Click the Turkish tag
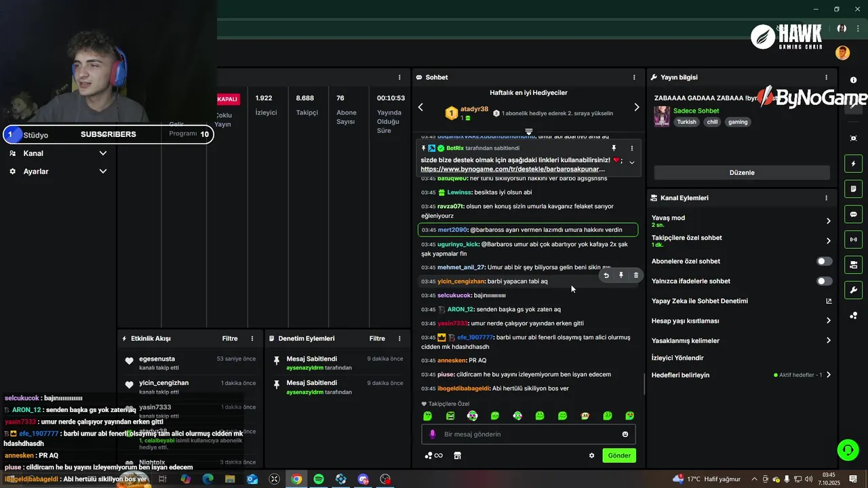Screen dimensions: 868x488 (686, 122)
